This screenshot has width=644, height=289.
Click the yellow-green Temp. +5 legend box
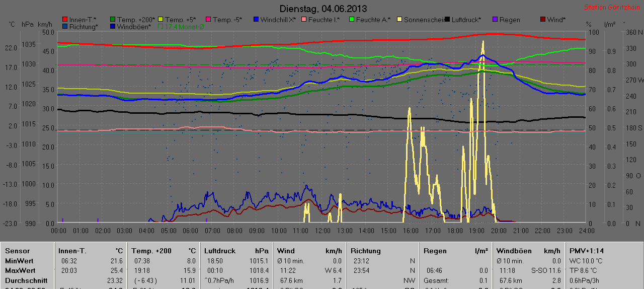[x=160, y=20]
